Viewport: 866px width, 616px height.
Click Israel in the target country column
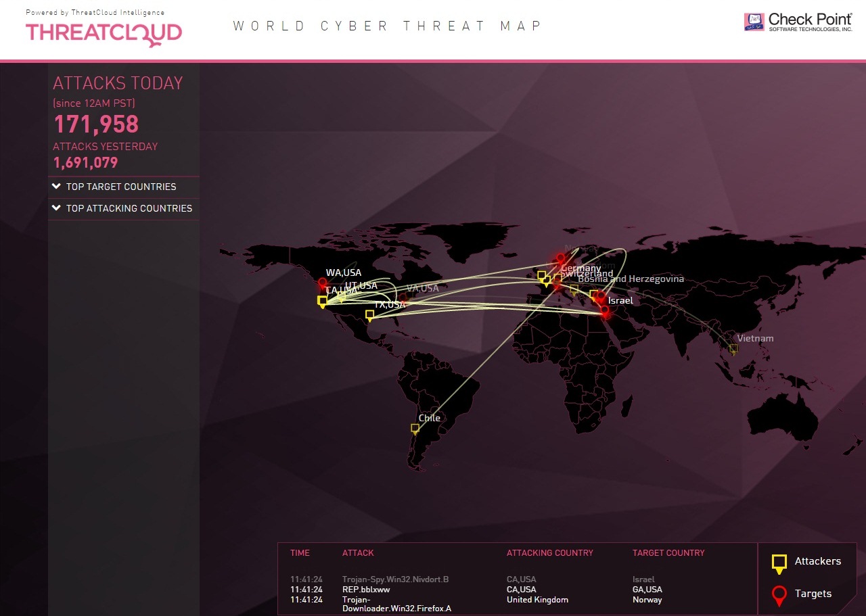coord(643,579)
